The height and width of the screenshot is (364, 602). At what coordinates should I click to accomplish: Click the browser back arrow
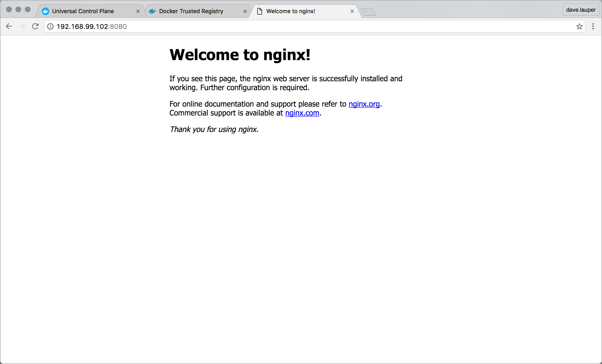tap(9, 26)
